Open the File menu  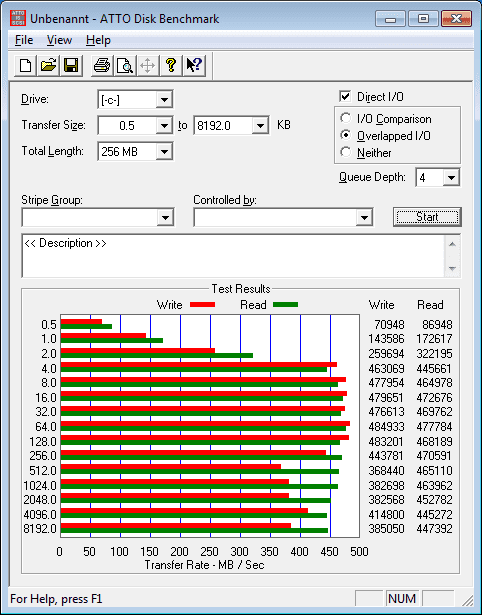[x=24, y=40]
